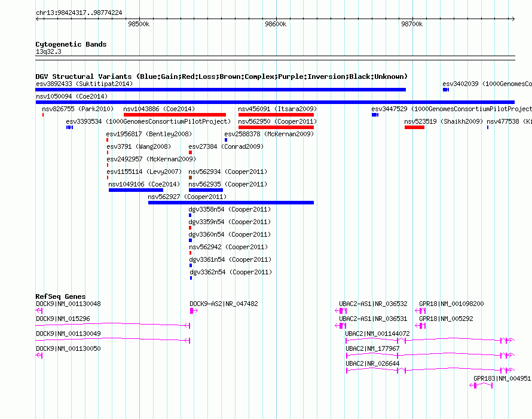The height and width of the screenshot is (419, 532).
Task: Open nsv562934 (Cooper2011) label
Action: tap(228, 172)
